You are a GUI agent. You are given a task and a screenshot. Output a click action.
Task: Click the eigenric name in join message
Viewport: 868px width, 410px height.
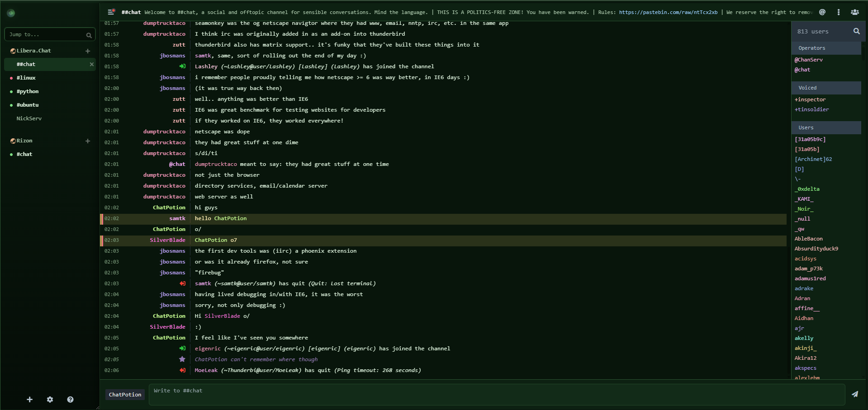click(208, 349)
